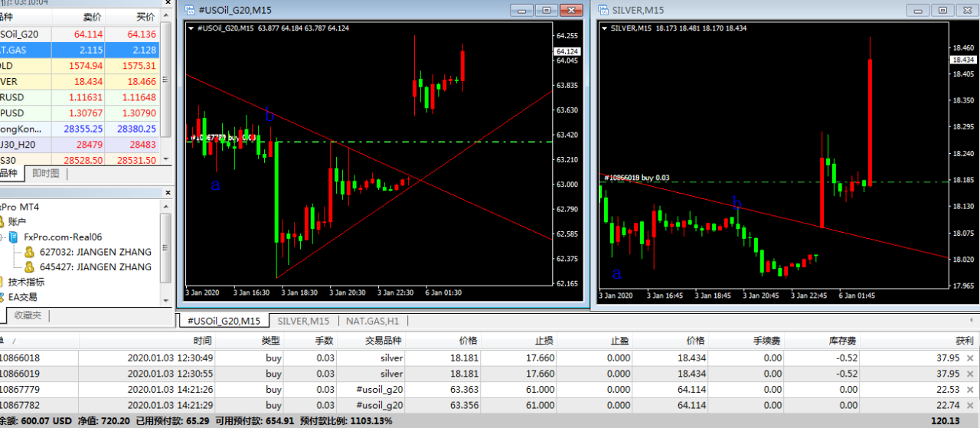Open the 收藏夹 favorites tab in Navigator
Image resolution: width=980 pixels, height=428 pixels.
28,315
